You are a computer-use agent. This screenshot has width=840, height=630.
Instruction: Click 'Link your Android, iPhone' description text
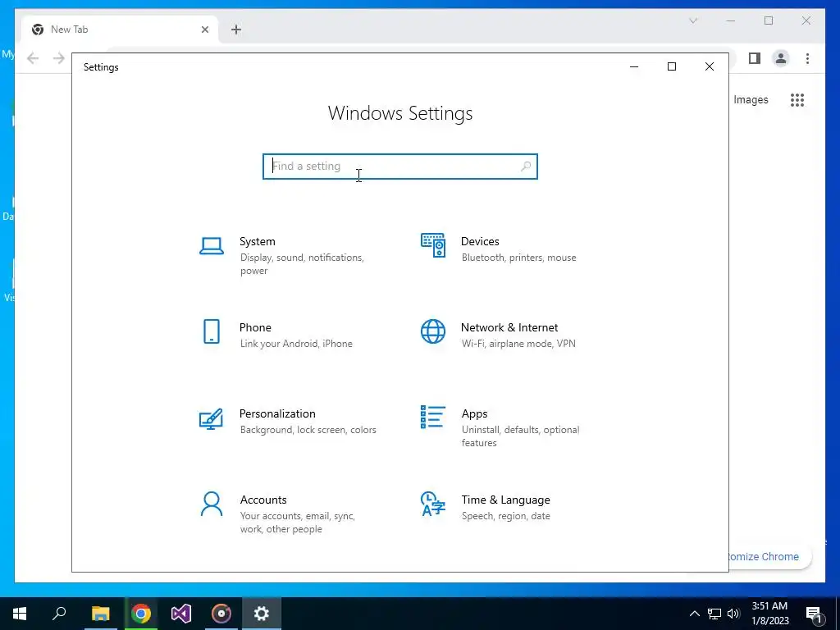tap(296, 344)
